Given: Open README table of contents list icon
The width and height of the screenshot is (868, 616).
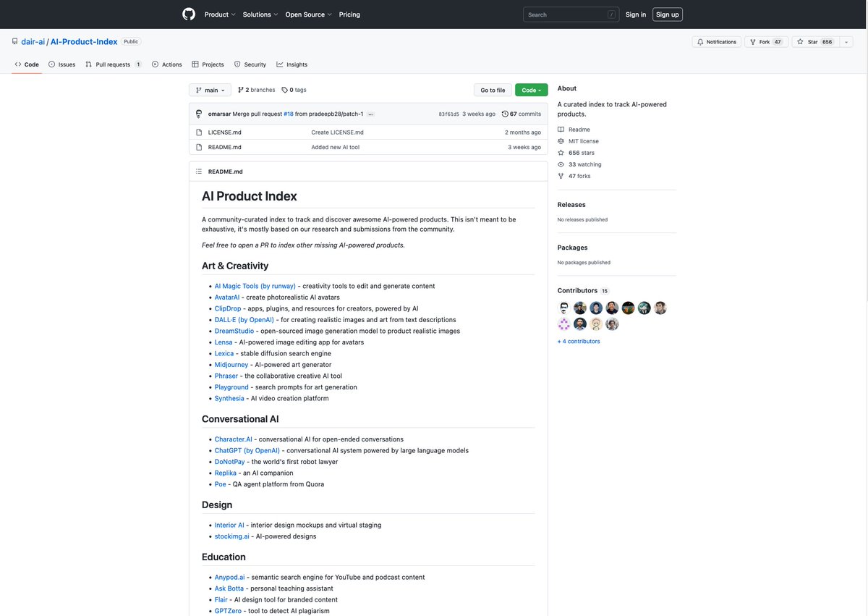Looking at the screenshot, I should 199,172.
